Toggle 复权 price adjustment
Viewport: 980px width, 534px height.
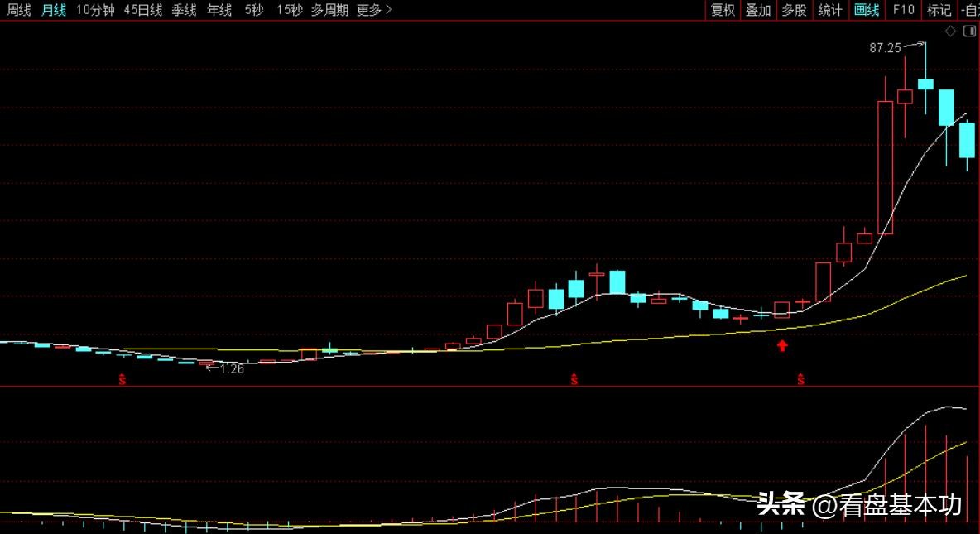[x=723, y=10]
